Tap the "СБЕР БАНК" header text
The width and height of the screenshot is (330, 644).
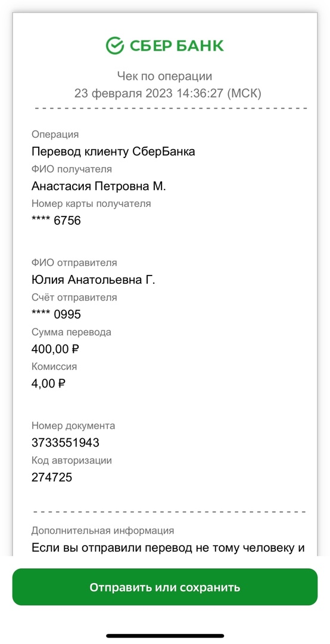177,45
